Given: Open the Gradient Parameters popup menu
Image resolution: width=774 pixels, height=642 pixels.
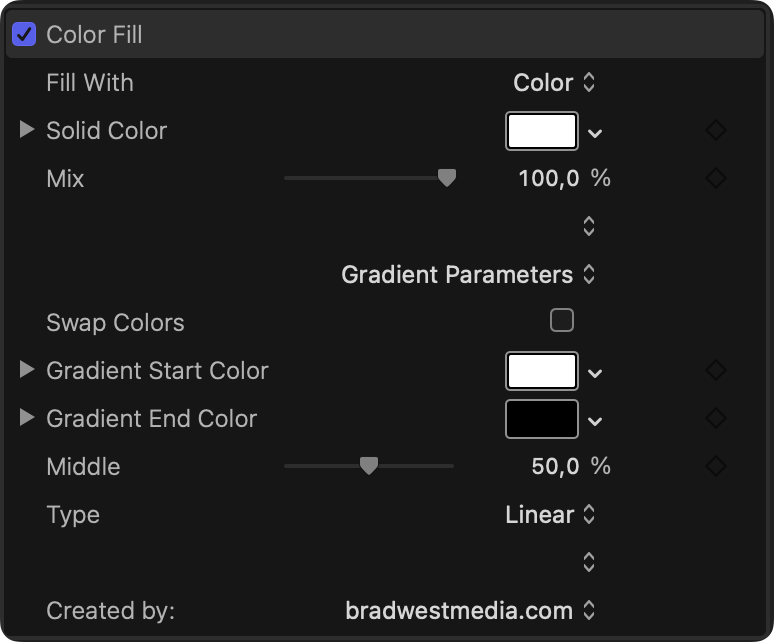Looking at the screenshot, I should tap(468, 274).
